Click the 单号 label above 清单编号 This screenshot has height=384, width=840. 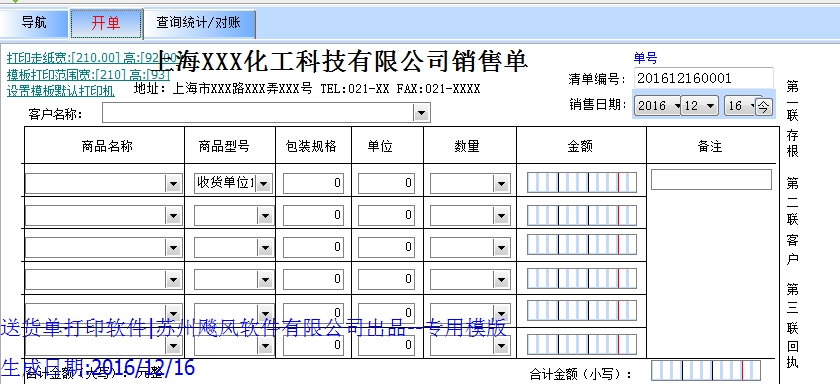coord(645,58)
